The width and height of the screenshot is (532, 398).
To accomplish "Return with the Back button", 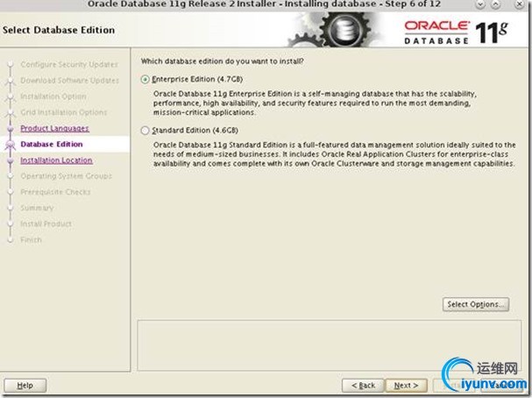I will click(x=363, y=386).
